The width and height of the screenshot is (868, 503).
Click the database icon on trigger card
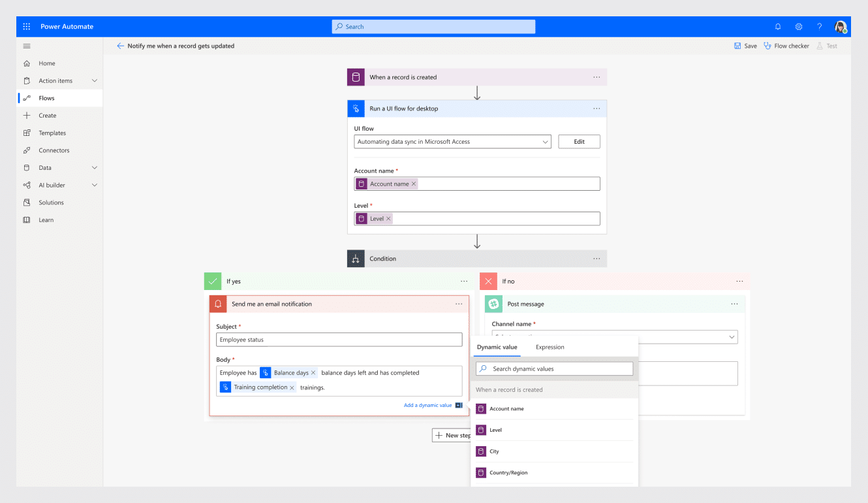[356, 77]
